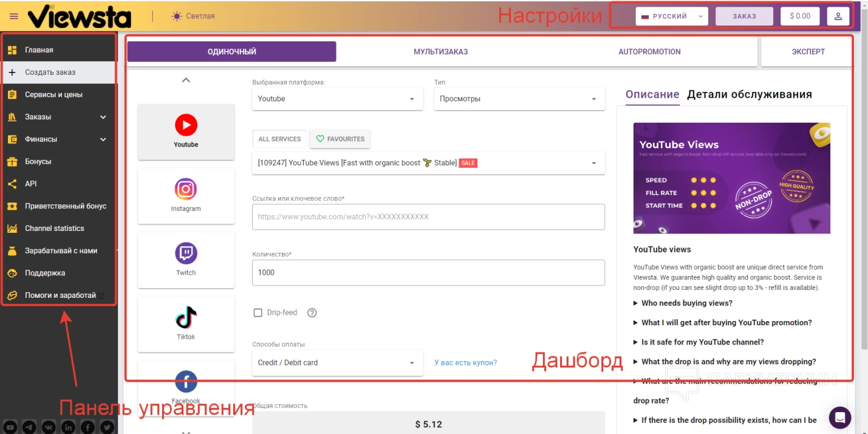868x434 pixels.
Task: Click the Поддержка support icon
Action: (12, 273)
